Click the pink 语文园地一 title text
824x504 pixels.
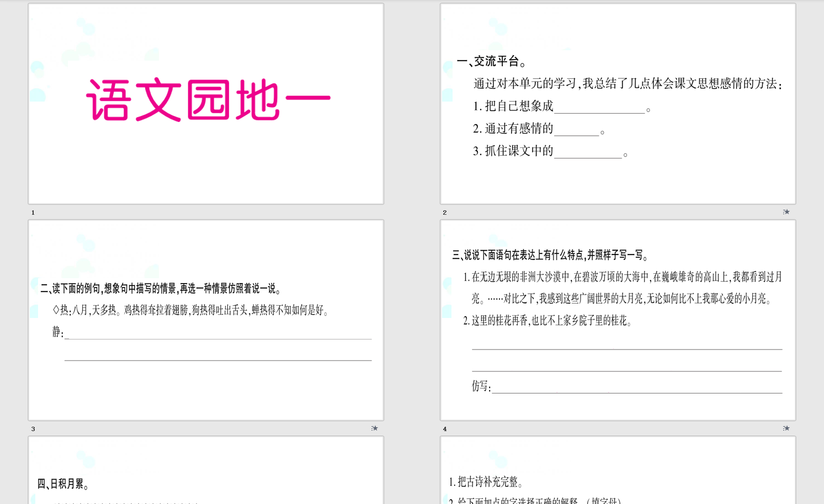tap(208, 100)
